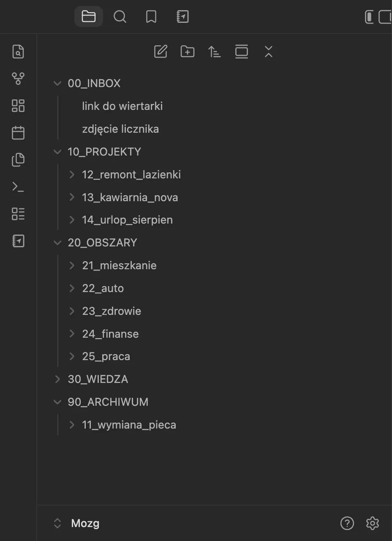Open the note link do wiertarki
Screen dimensions: 392x541
click(122, 106)
